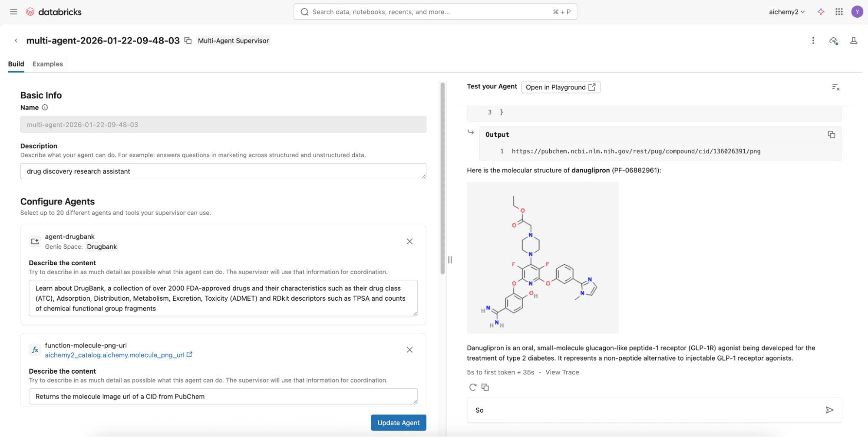Click the Name info tooltip icon
This screenshot has width=868, height=437.
pos(45,108)
